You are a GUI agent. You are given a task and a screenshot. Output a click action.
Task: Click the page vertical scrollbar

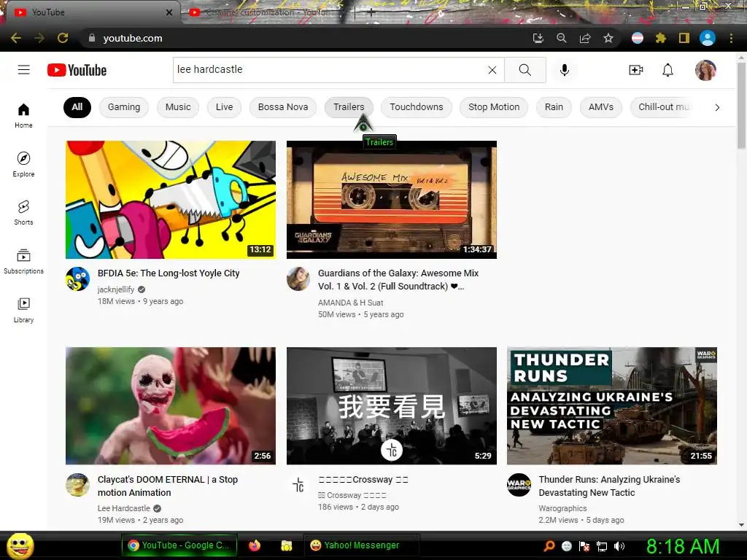tap(741, 106)
